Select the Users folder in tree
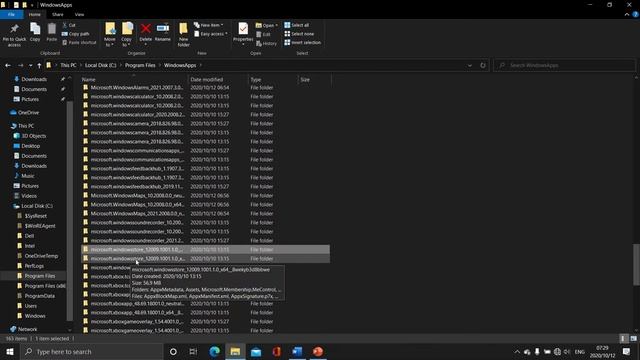This screenshot has width=640, height=360. 27,306
